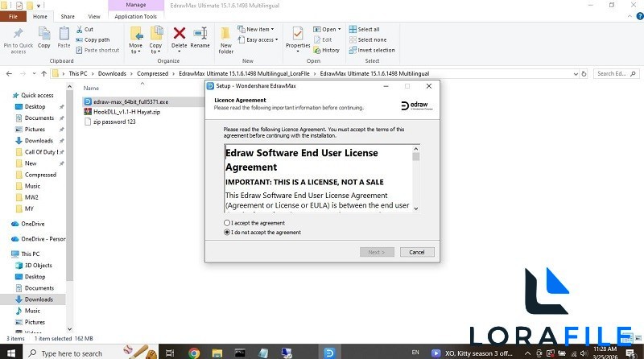Click the Refresh button in address bar
The height and width of the screenshot is (359, 644).
click(584, 74)
